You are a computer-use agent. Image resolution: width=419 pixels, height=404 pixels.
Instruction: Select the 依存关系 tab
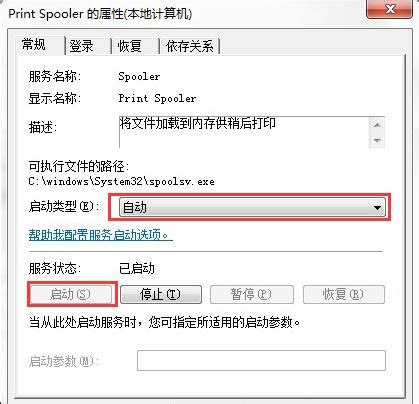[190, 46]
